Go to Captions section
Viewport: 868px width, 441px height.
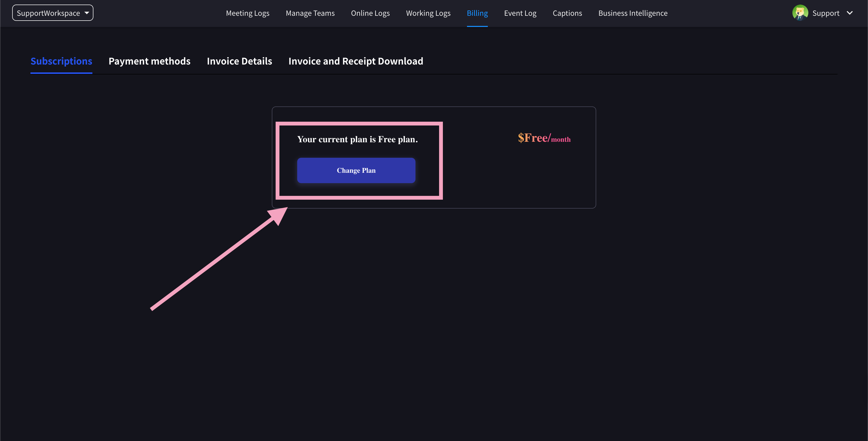tap(567, 13)
